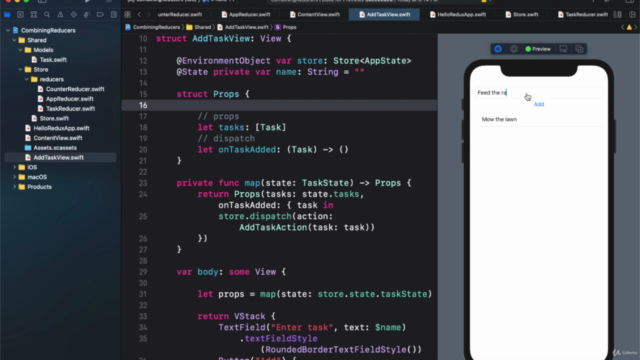
Task: Go back in editor history
Action: click(x=139, y=15)
